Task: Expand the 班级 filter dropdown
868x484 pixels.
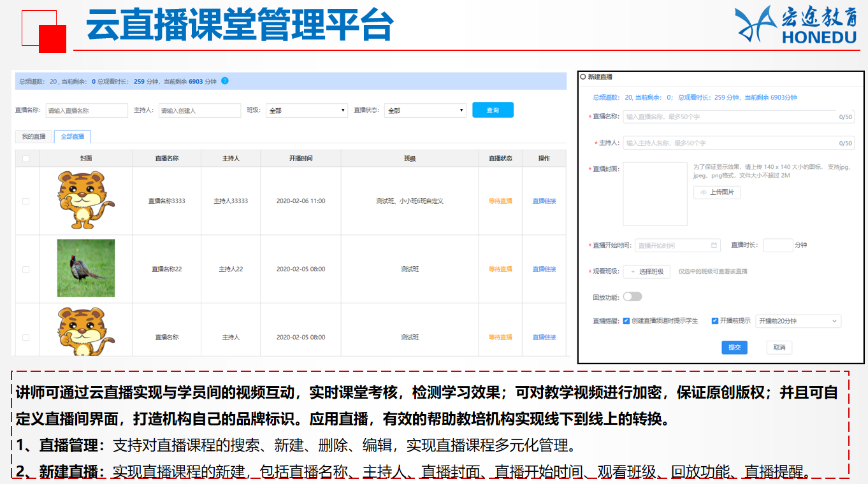Action: pyautogui.click(x=306, y=110)
